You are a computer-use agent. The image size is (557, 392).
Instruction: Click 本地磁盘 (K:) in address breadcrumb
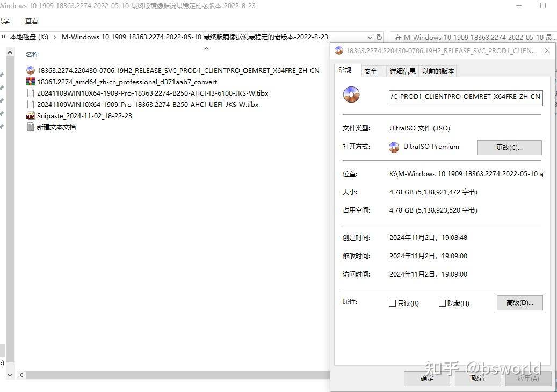(29, 37)
